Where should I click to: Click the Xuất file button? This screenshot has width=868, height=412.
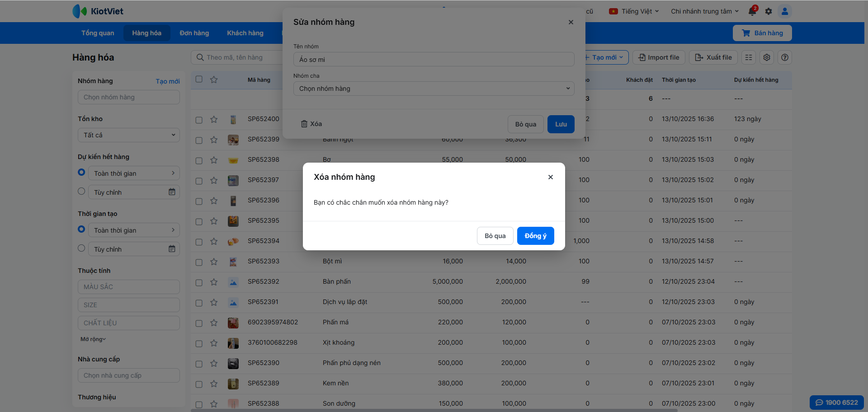point(713,57)
